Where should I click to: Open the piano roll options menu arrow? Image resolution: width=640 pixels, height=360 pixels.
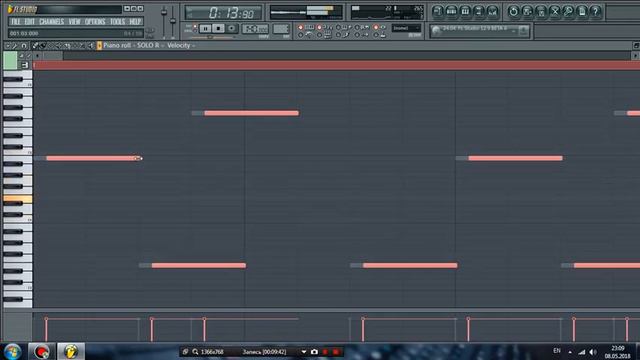[8, 46]
